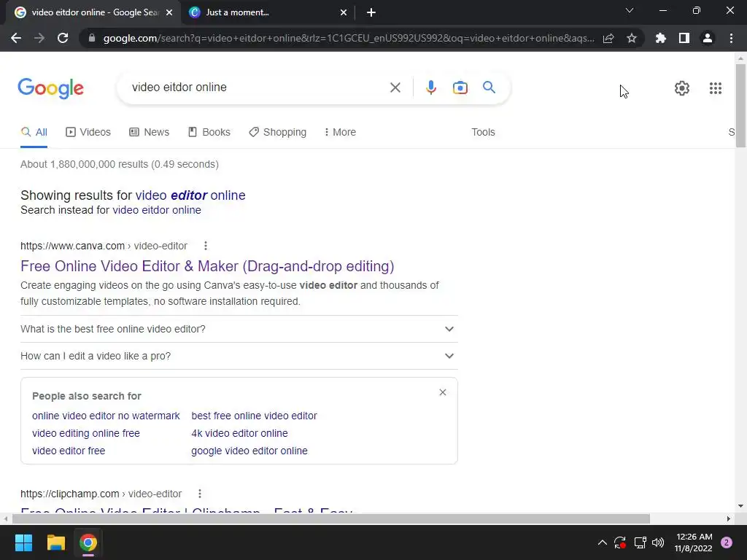This screenshot has width=747, height=560.
Task: Open the Canva result's three-dot options
Action: [x=205, y=246]
